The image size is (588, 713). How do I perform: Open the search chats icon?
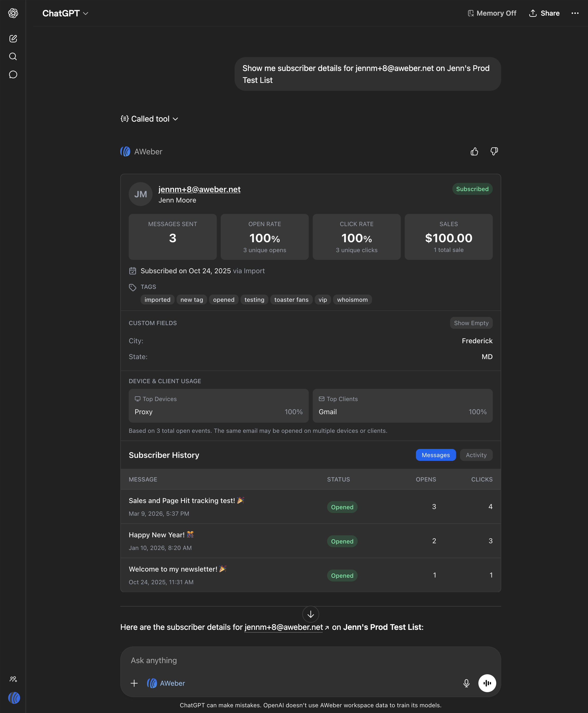13,57
